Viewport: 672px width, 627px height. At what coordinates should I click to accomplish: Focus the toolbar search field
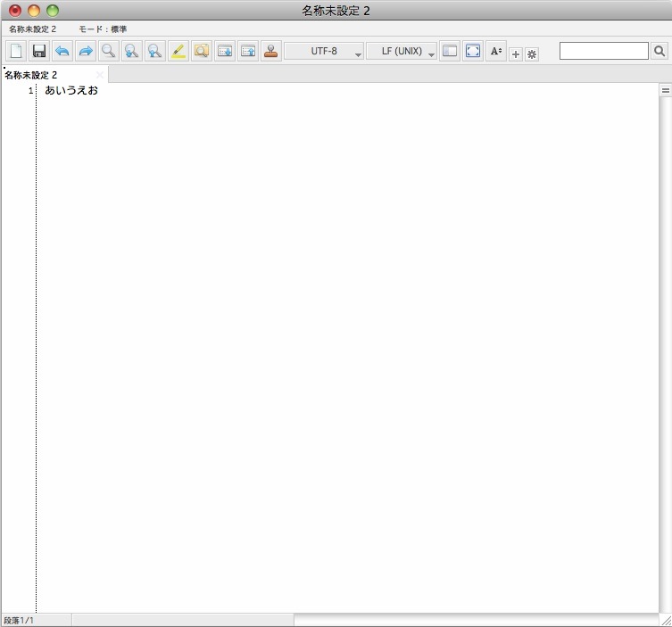[x=604, y=51]
